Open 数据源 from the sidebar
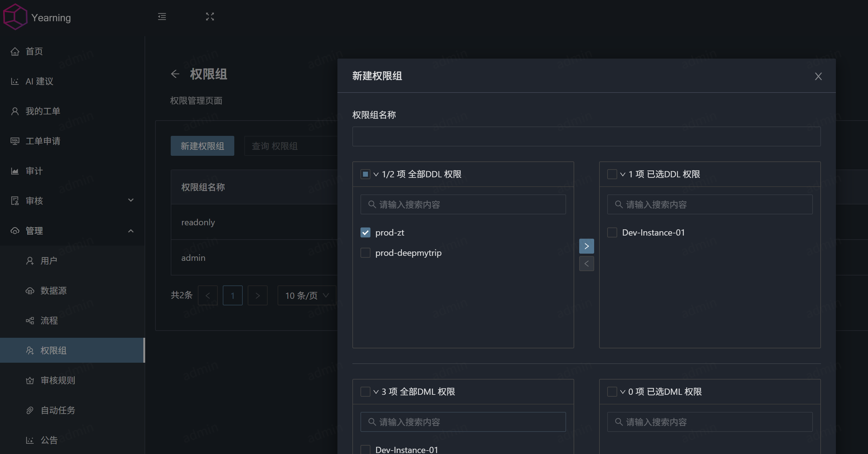 tap(53, 291)
